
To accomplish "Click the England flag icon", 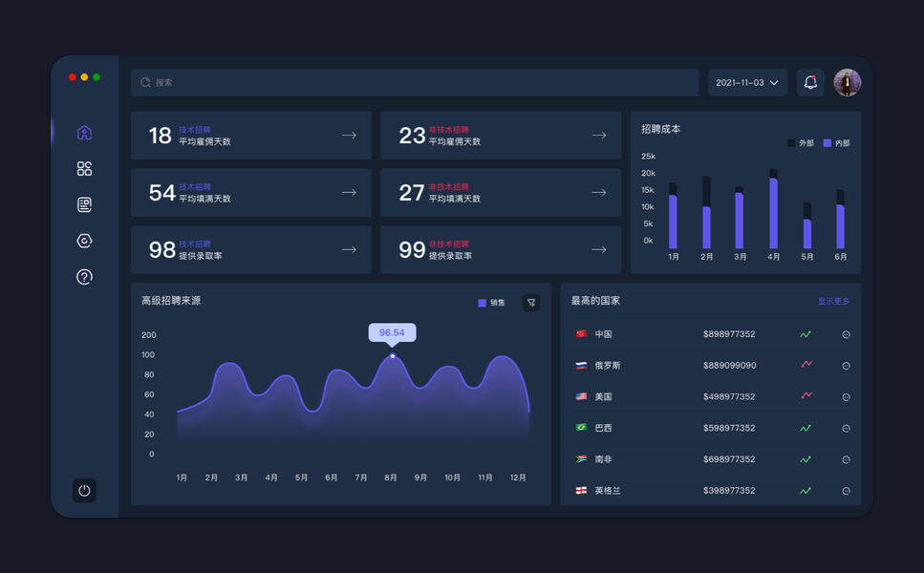I will (581, 490).
